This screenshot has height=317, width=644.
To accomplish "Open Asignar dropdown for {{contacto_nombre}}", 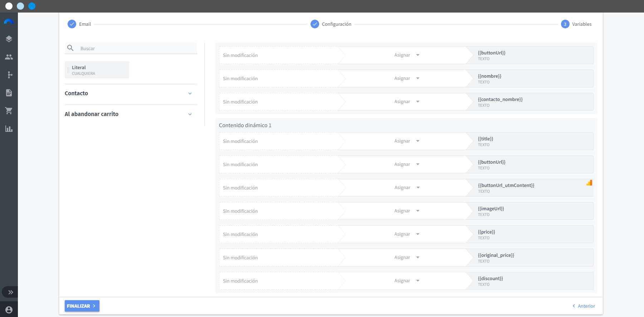I will click(407, 102).
